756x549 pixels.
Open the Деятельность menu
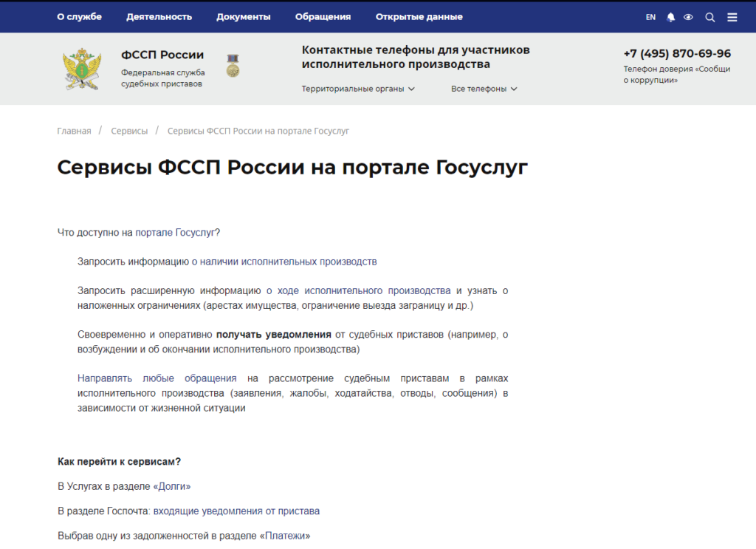159,16
